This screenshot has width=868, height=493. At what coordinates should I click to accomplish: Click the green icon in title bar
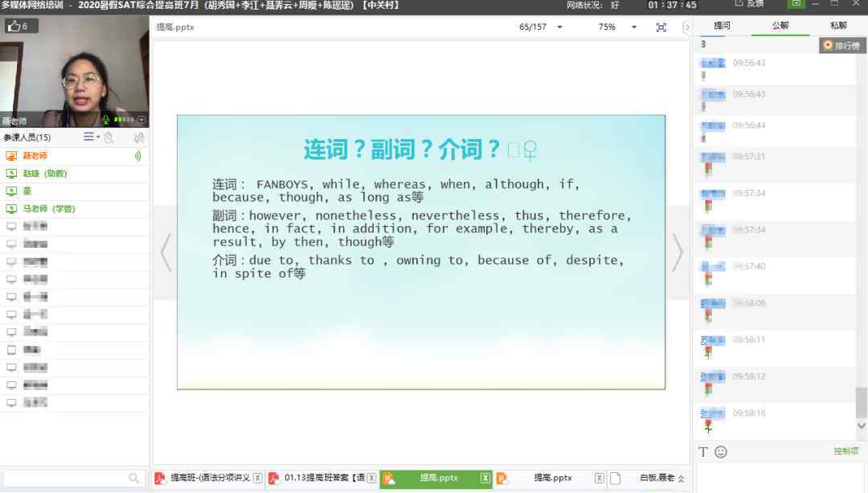[x=796, y=3]
